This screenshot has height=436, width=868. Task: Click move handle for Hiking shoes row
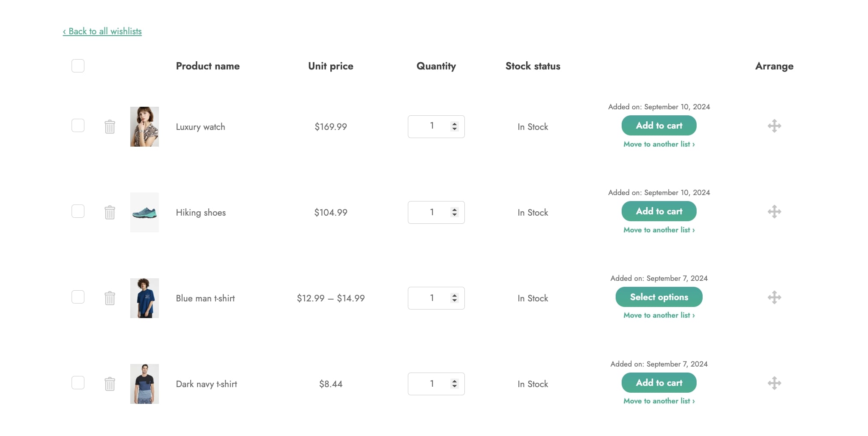[774, 212]
